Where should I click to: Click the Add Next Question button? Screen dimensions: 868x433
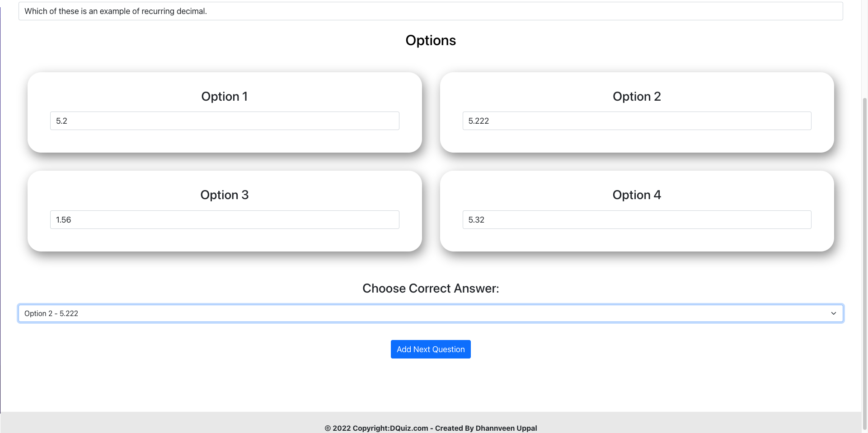click(431, 349)
